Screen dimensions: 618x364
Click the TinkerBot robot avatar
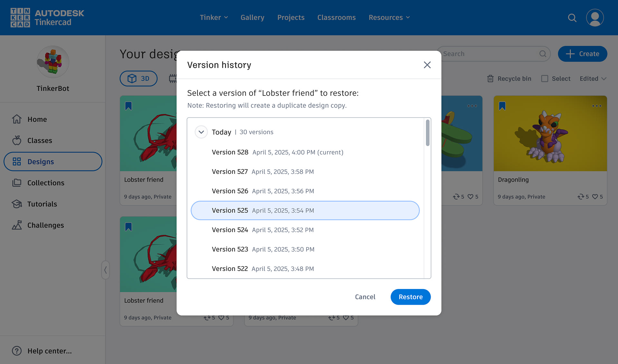(53, 62)
